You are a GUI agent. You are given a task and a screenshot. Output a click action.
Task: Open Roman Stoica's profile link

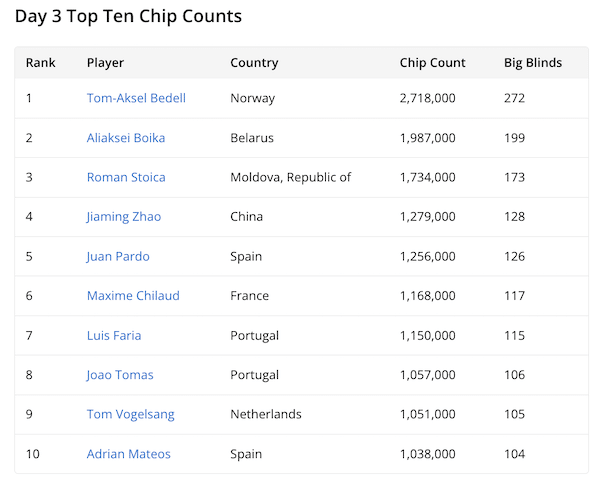pyautogui.click(x=126, y=177)
